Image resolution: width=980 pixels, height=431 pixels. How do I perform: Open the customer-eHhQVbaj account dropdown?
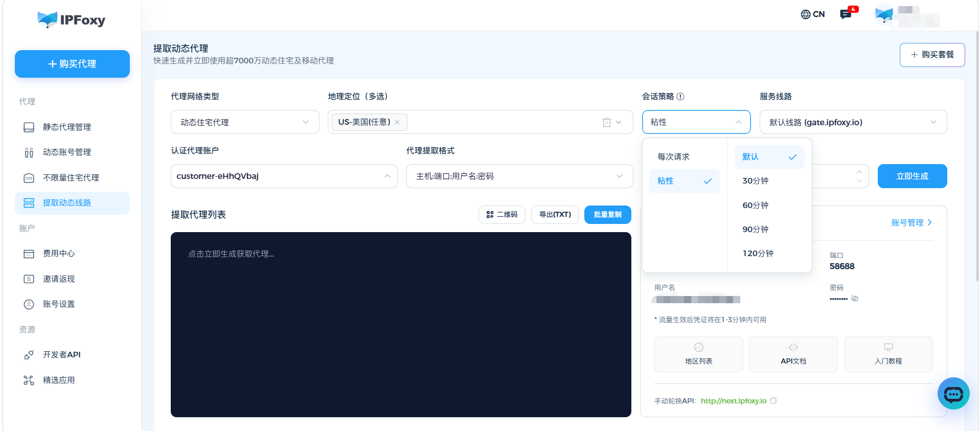point(284,176)
